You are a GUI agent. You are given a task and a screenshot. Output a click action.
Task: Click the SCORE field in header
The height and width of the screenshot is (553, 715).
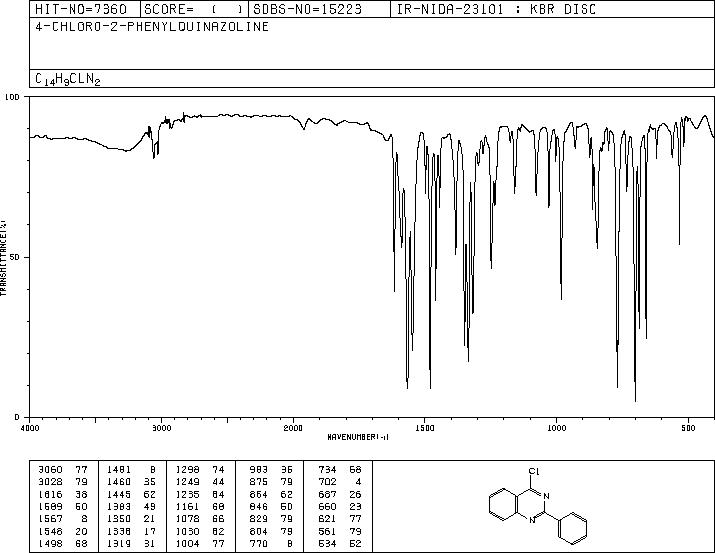point(194,9)
